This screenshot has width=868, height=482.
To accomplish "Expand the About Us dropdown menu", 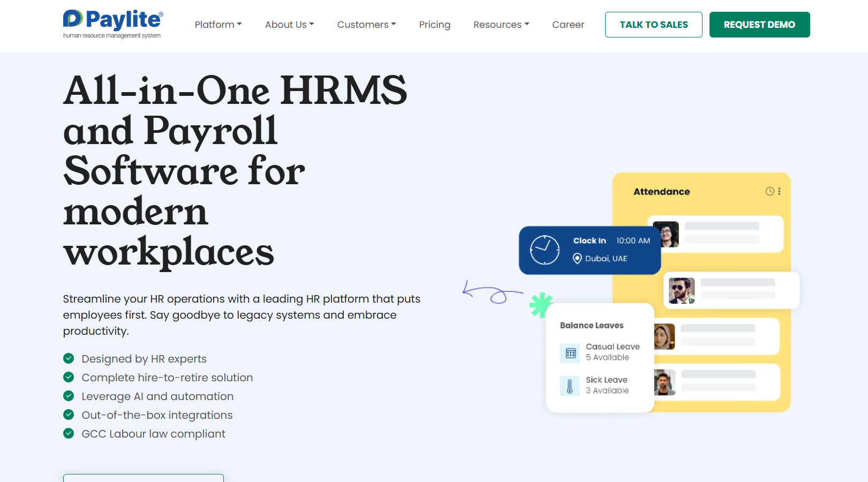I will (290, 25).
